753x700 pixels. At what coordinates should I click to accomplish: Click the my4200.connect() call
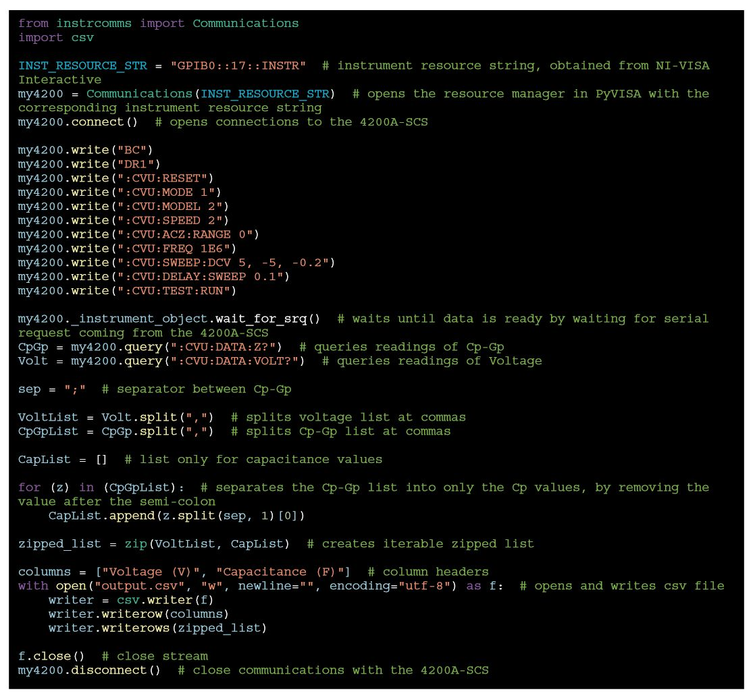(78, 122)
